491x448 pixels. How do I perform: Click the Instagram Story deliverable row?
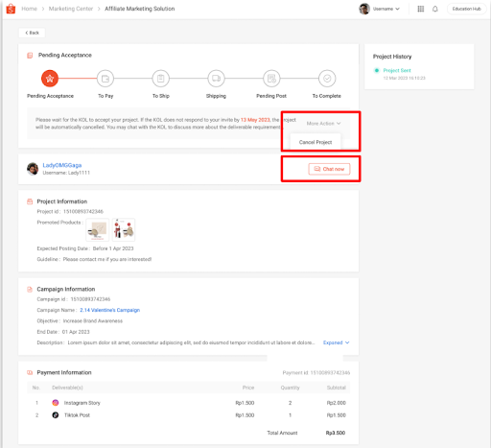pyautogui.click(x=189, y=403)
